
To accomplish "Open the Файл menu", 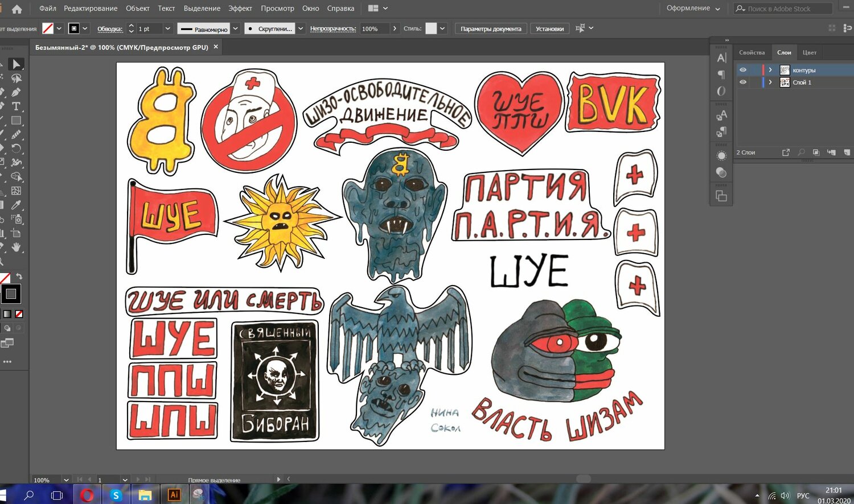I will pyautogui.click(x=48, y=9).
